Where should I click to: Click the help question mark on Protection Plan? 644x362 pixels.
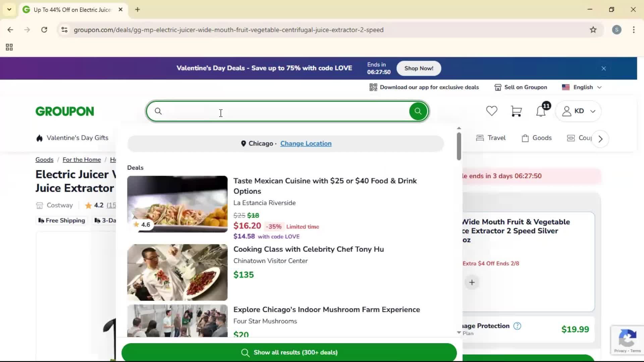(517, 326)
